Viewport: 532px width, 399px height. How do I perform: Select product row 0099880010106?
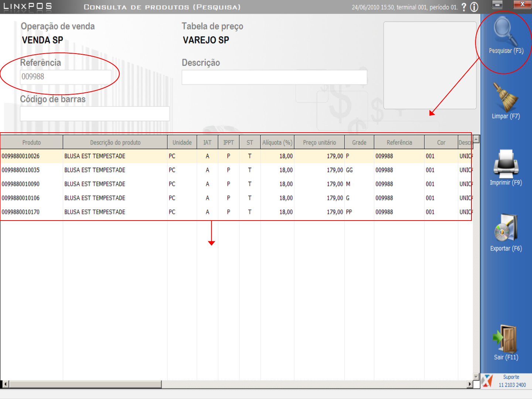(236, 198)
